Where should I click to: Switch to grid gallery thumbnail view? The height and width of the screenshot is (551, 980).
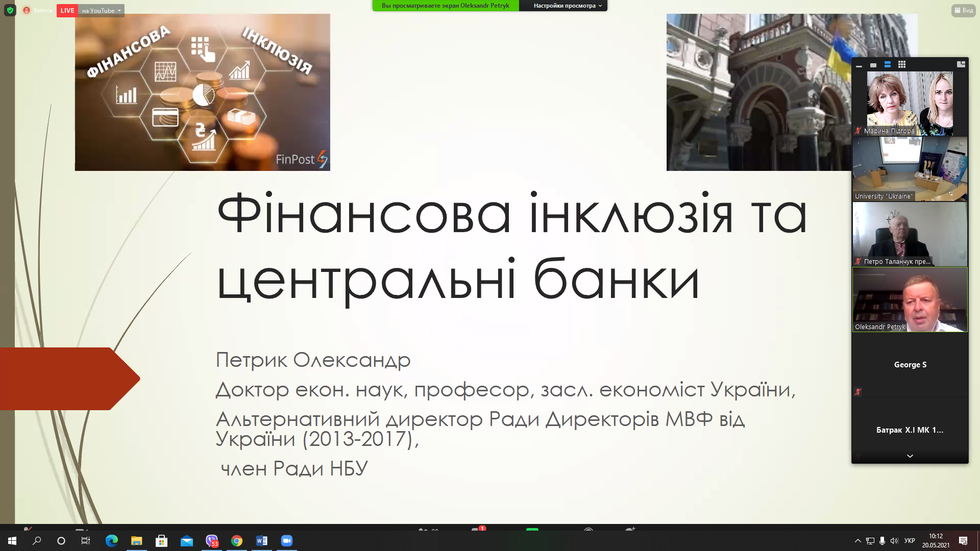pos(902,65)
